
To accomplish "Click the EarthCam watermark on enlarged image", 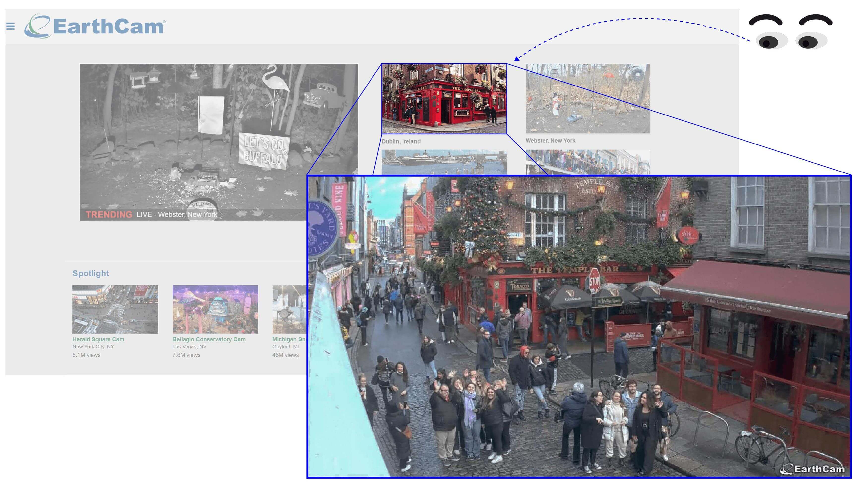I will (x=813, y=469).
